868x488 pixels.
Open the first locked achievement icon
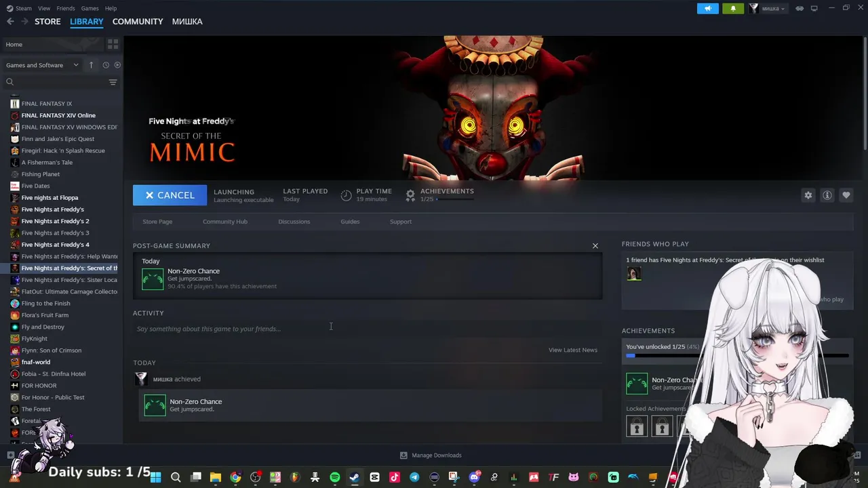click(x=637, y=426)
